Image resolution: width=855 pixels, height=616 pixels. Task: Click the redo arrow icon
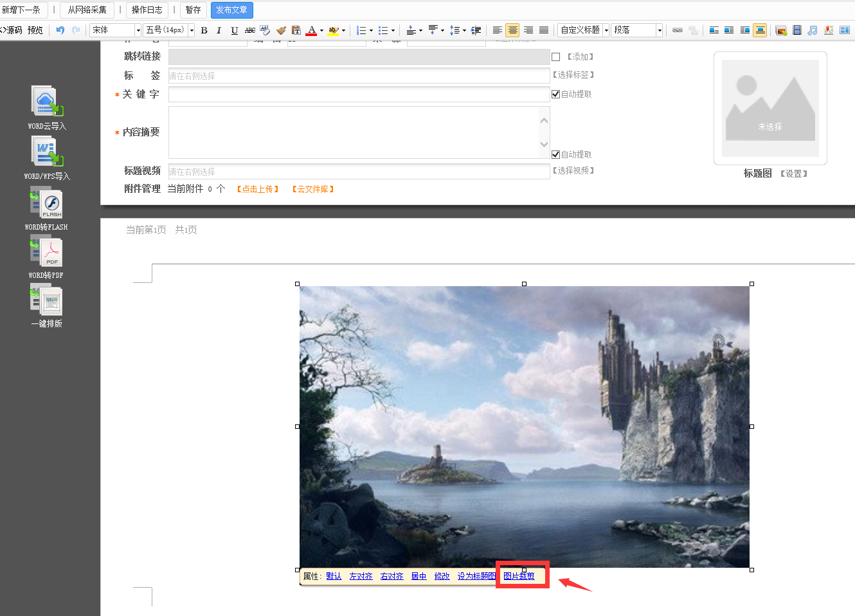76,30
